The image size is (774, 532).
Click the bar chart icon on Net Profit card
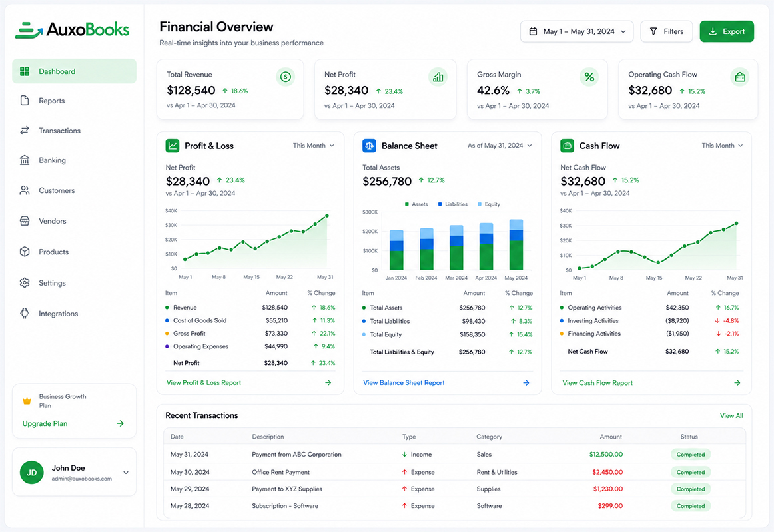[438, 77]
